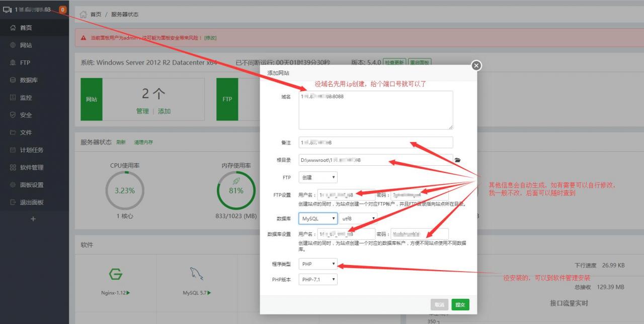Click 清理内存 link
This screenshot has width=644, height=324.
pyautogui.click(x=143, y=143)
